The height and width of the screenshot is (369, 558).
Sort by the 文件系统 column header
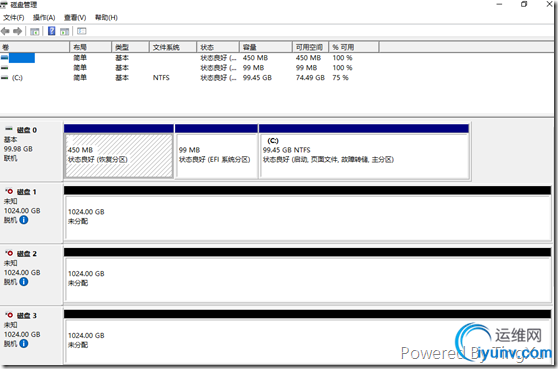pyautogui.click(x=173, y=47)
